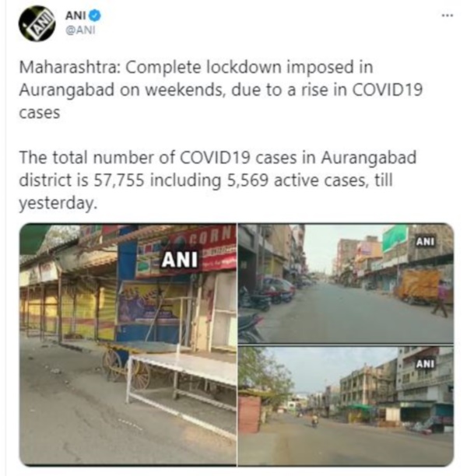This screenshot has width=467, height=476.
Task: Select the word yesterday ending the tweet
Action: point(58,203)
